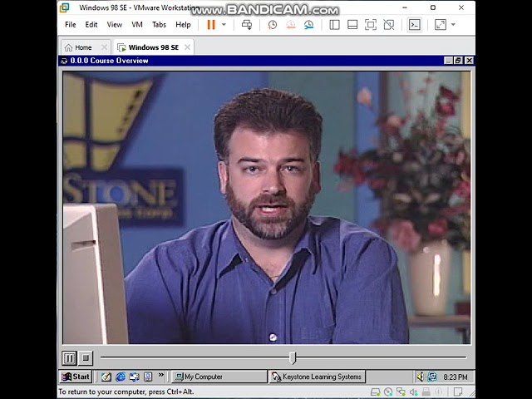532x399 pixels.
Task: Stop the Course Overview video
Action: tap(86, 358)
